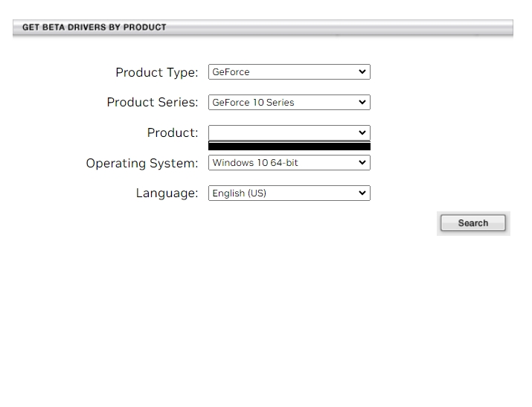Viewport: 532px width, 407px height.
Task: Open the Operating System dropdown
Action: [x=289, y=162]
